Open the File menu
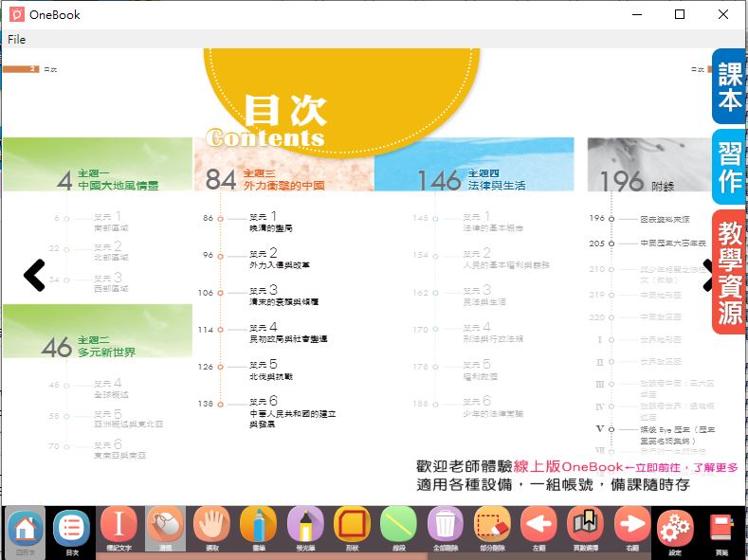 click(16, 39)
